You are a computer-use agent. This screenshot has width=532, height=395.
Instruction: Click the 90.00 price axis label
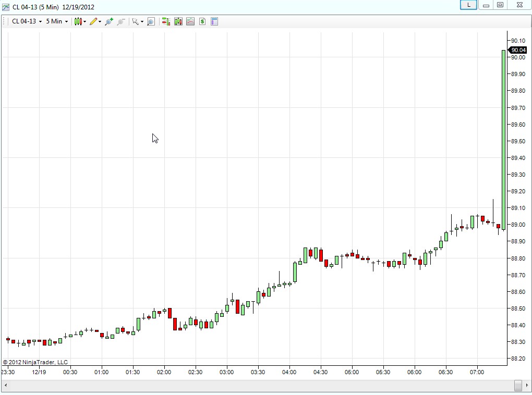click(x=518, y=57)
